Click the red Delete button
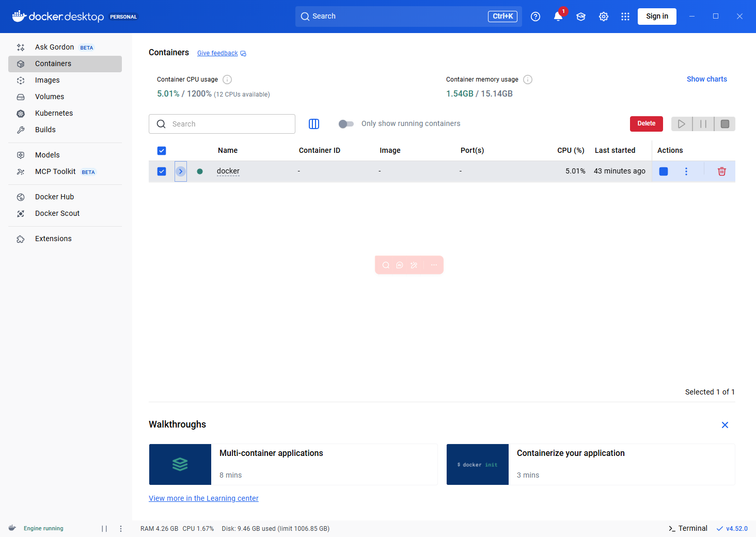 point(646,124)
